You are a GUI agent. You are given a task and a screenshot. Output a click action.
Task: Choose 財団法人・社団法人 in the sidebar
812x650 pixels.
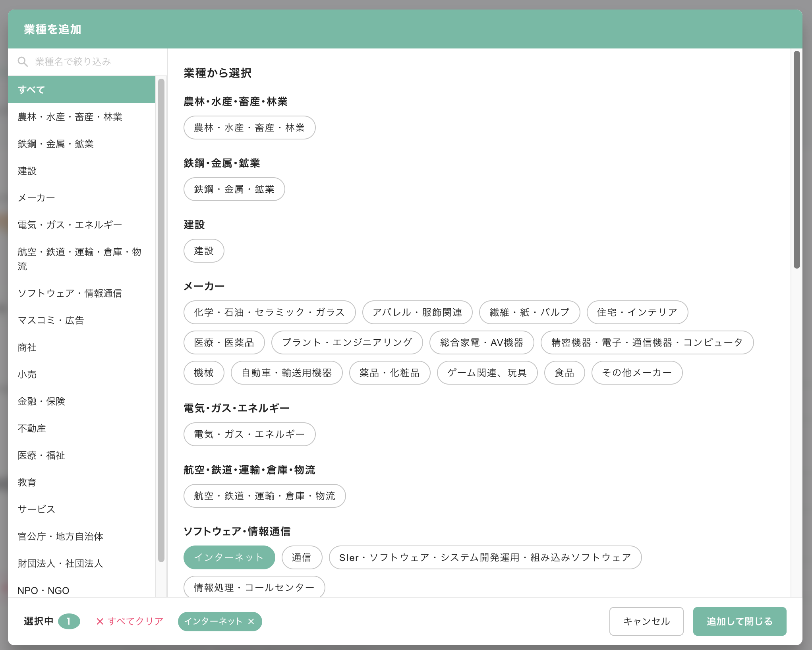point(81,563)
